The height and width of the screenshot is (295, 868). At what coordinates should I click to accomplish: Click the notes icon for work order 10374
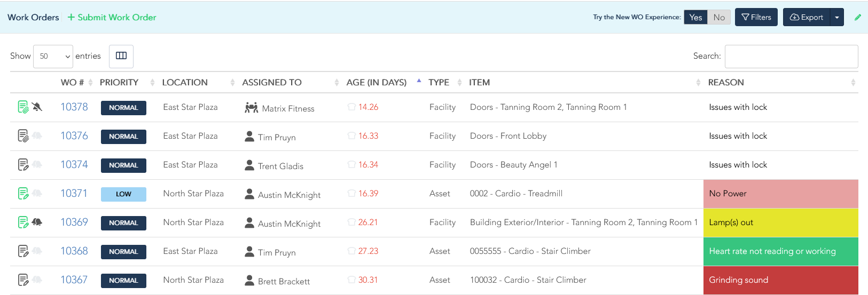[x=23, y=165]
